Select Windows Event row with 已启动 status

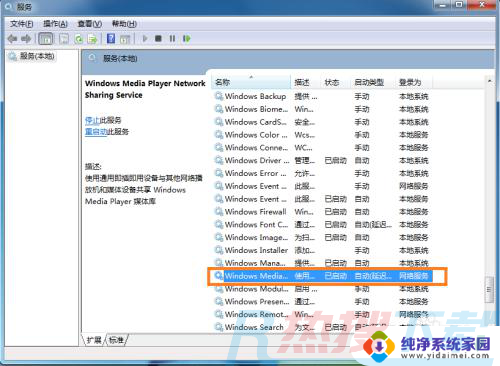pyautogui.click(x=322, y=199)
